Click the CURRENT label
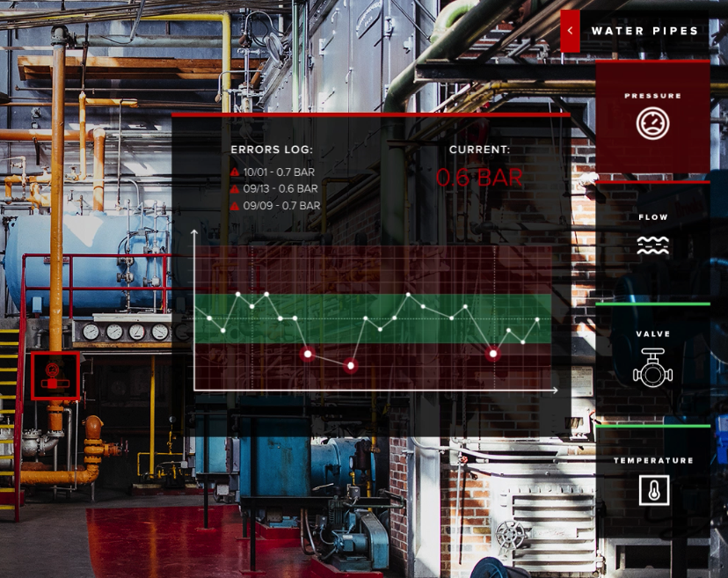This screenshot has width=728, height=578. [479, 150]
